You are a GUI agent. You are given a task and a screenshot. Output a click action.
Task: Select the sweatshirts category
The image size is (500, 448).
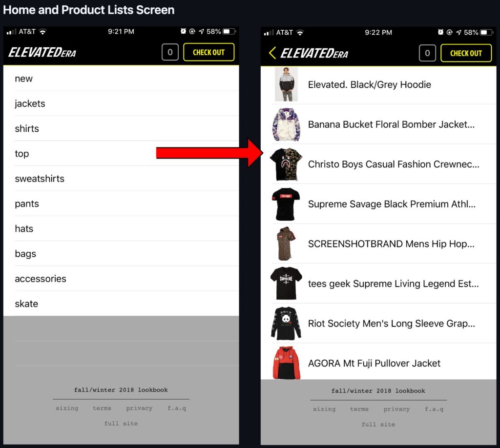40,179
